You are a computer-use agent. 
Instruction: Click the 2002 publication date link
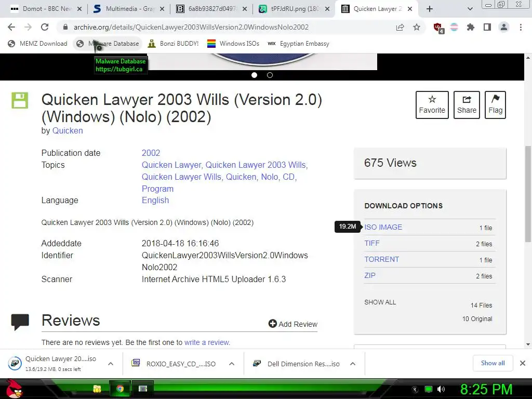151,153
